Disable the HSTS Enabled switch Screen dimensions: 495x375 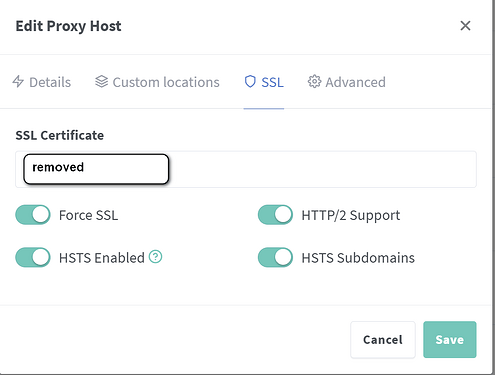tap(33, 257)
